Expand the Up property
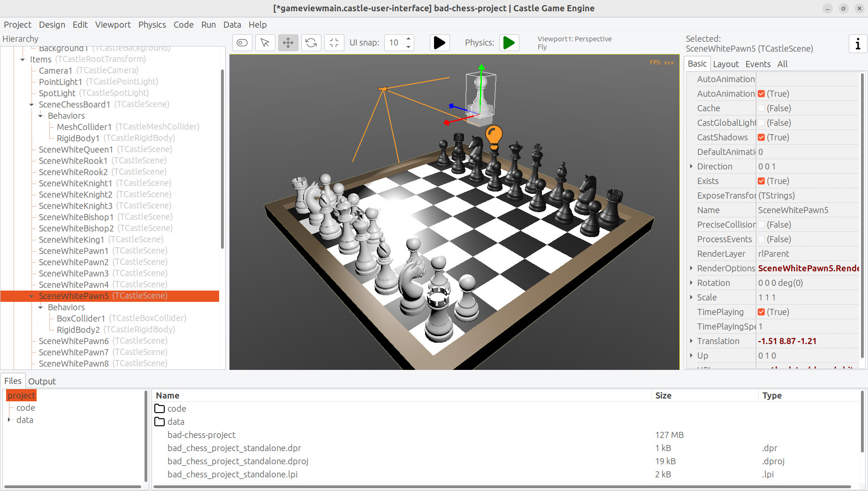 pos(691,356)
